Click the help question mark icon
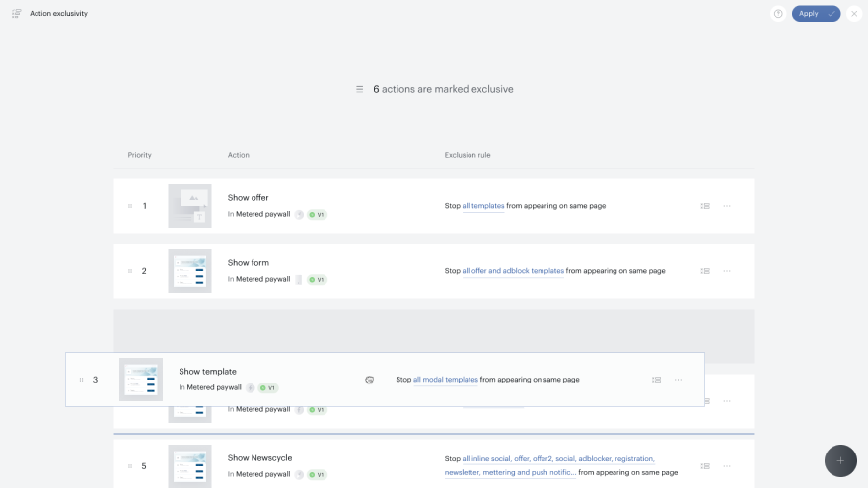The image size is (868, 488). pos(778,14)
